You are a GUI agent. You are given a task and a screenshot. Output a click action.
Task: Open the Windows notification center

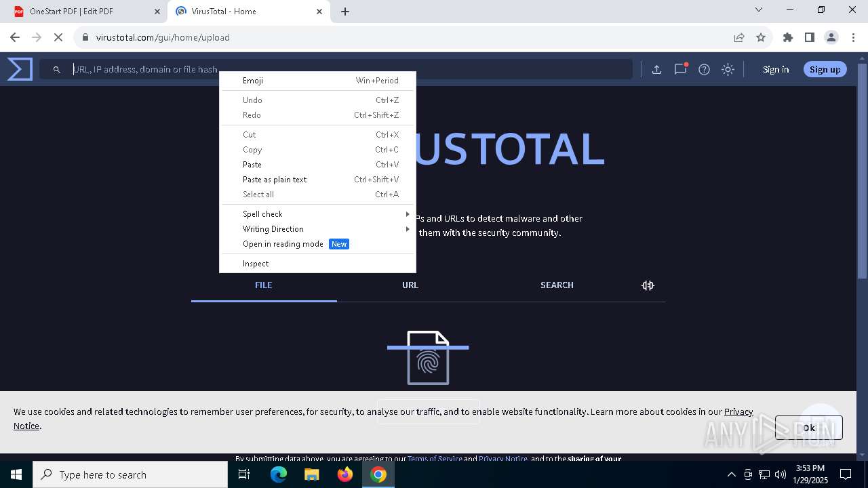(x=846, y=474)
